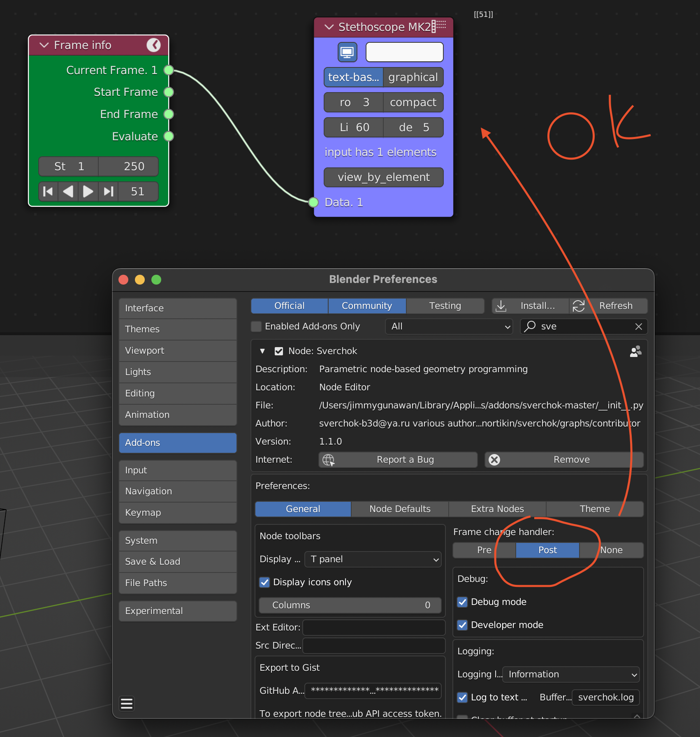
Task: Click the Ext Editor input field
Action: 374,628
